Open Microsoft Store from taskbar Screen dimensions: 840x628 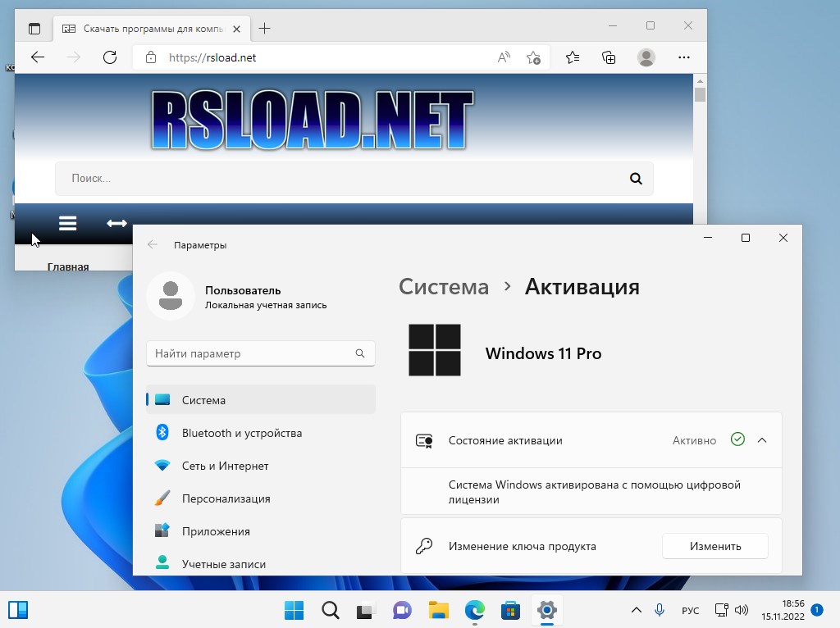pyautogui.click(x=510, y=610)
